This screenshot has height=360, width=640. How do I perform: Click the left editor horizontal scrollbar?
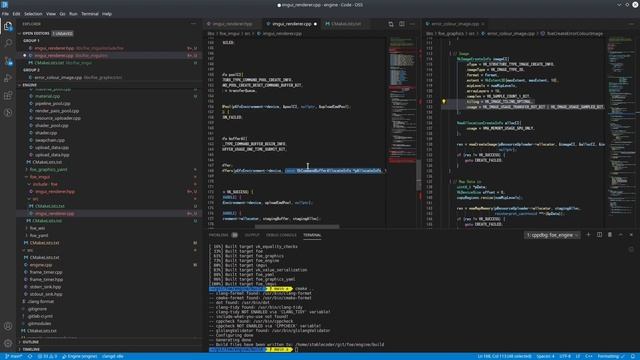coord(297,227)
